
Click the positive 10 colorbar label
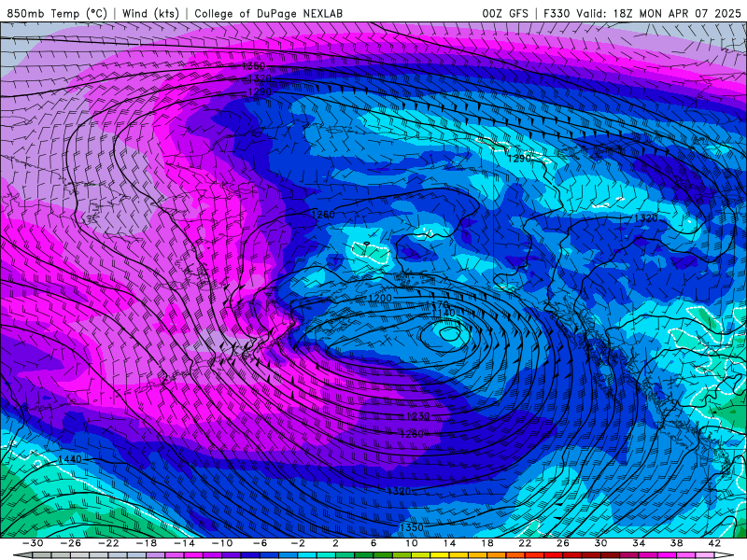pos(411,543)
